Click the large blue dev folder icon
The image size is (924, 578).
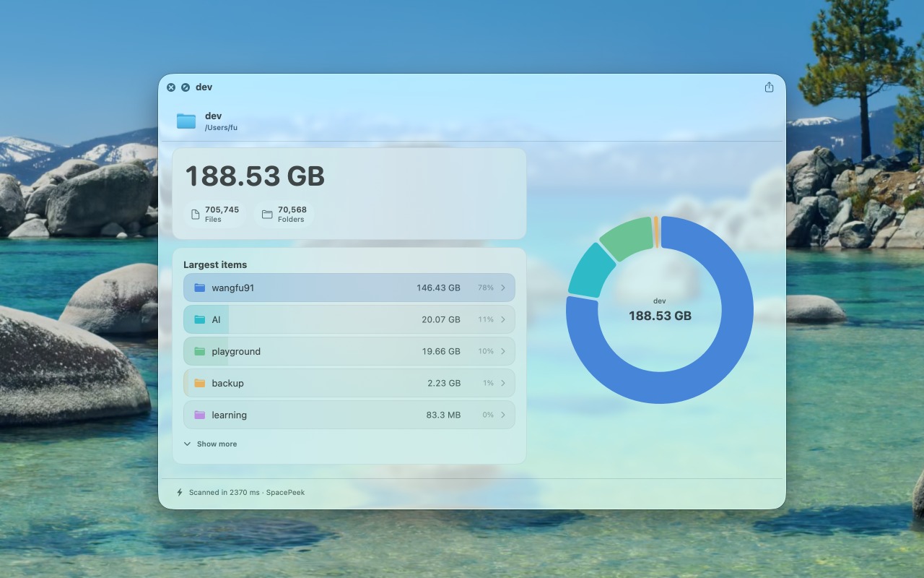(x=186, y=121)
